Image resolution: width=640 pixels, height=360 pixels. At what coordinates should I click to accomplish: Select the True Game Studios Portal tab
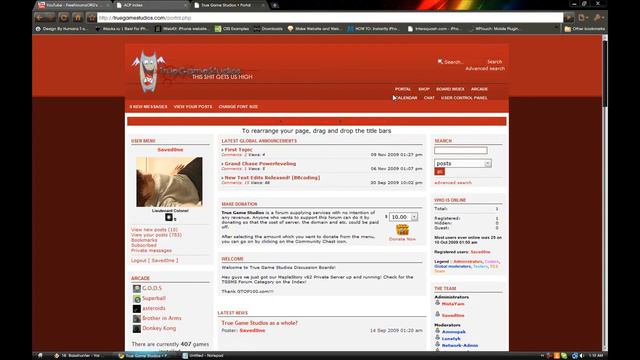(x=228, y=5)
